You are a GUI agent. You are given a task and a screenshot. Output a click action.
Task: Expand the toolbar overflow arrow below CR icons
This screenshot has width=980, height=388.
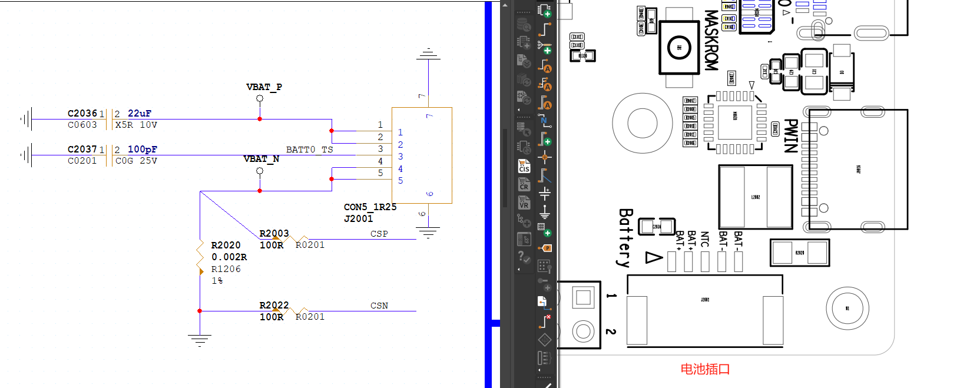[x=519, y=270]
